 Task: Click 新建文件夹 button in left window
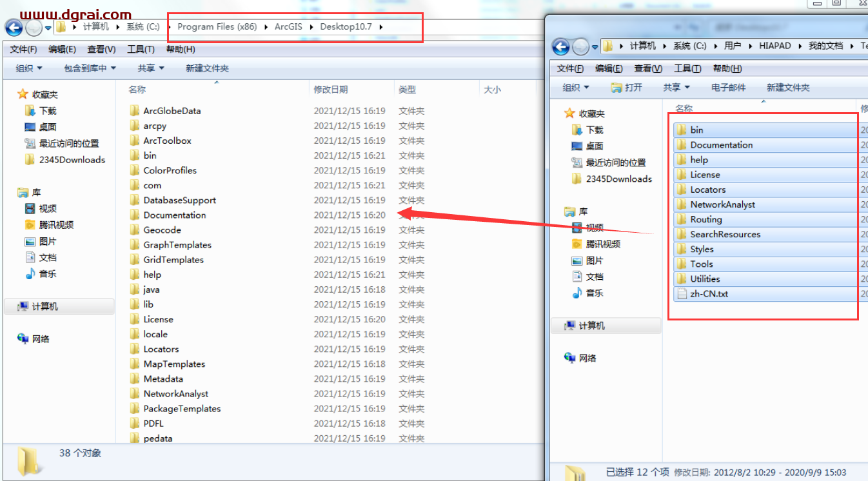[207, 68]
